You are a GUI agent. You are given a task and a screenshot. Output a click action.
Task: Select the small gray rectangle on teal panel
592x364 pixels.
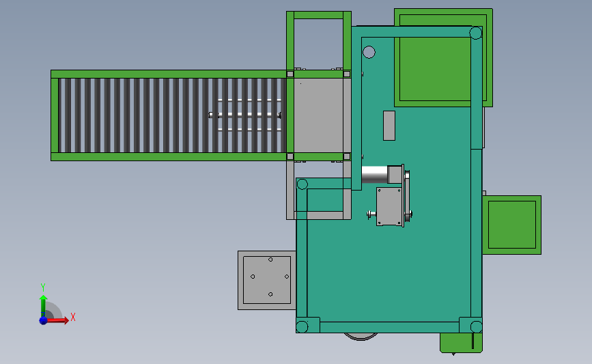389,126
